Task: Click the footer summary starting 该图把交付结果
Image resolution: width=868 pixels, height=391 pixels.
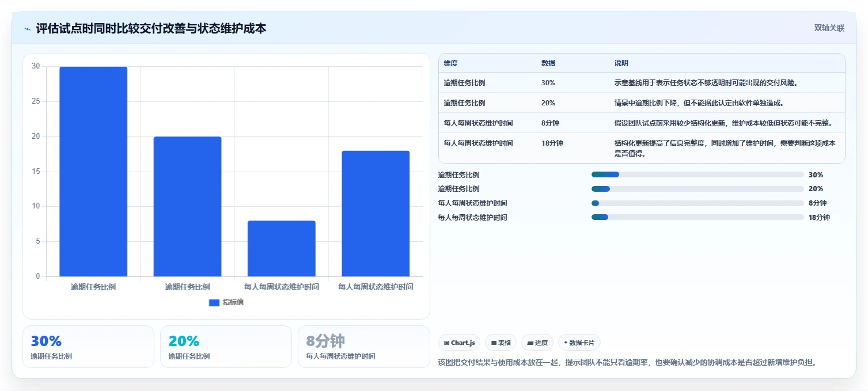Action: [627, 362]
